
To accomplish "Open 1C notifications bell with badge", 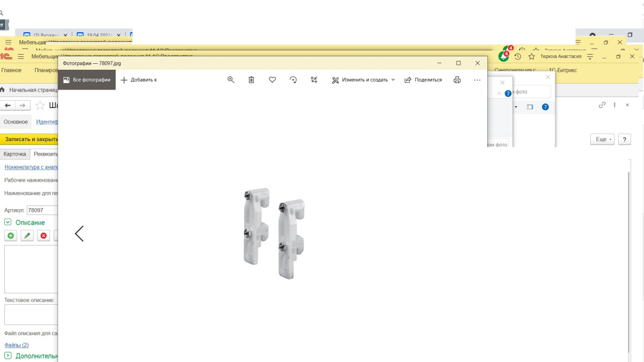I will point(503,56).
